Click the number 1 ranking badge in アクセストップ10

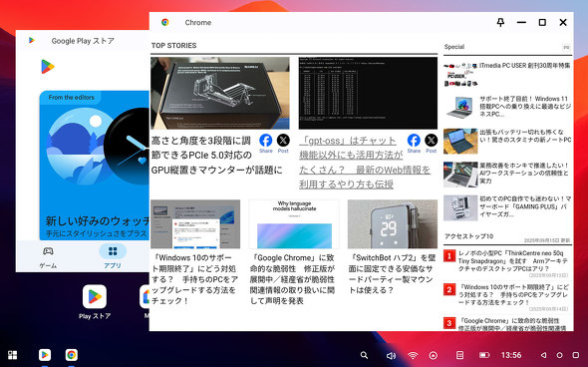click(449, 256)
